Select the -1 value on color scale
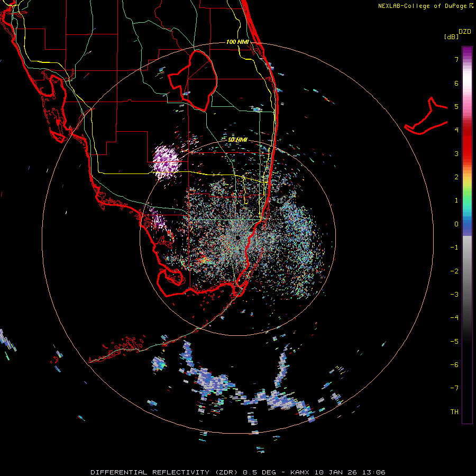476x476 pixels. [454, 248]
